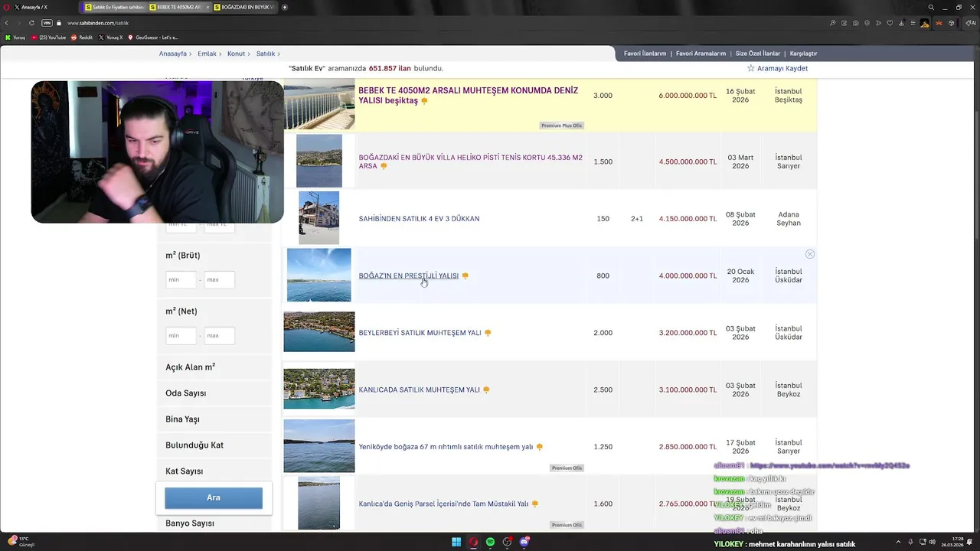980x551 pixels.
Task: Click the m² (Net) min input field
Action: (181, 335)
